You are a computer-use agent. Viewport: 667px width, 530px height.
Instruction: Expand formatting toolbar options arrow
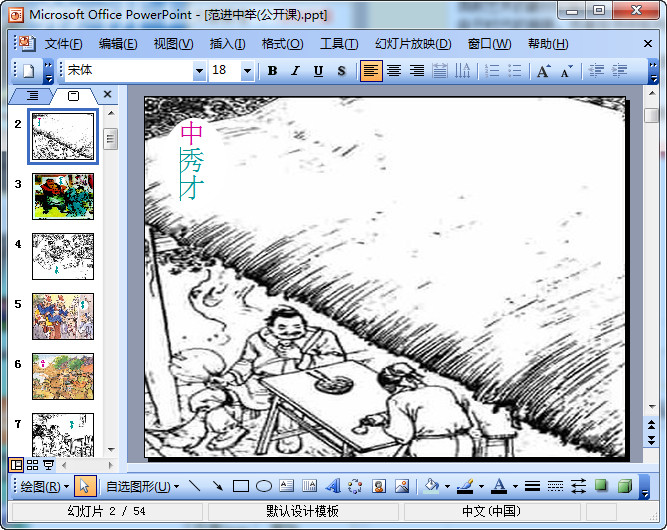(x=653, y=71)
